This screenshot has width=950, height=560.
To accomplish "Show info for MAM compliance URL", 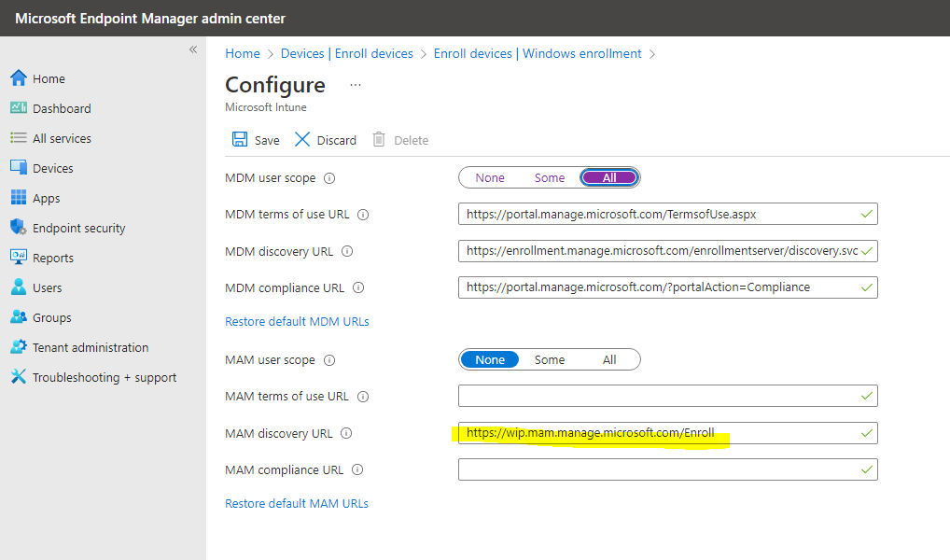I will (357, 469).
